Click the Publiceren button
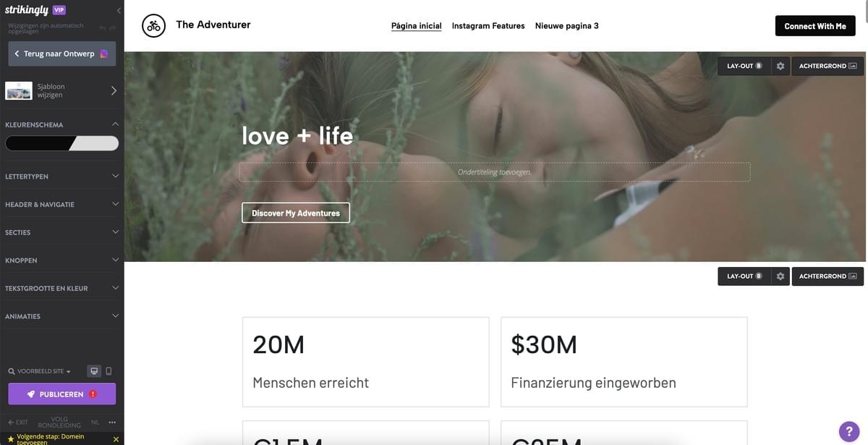This screenshot has height=445, width=868. click(x=62, y=394)
